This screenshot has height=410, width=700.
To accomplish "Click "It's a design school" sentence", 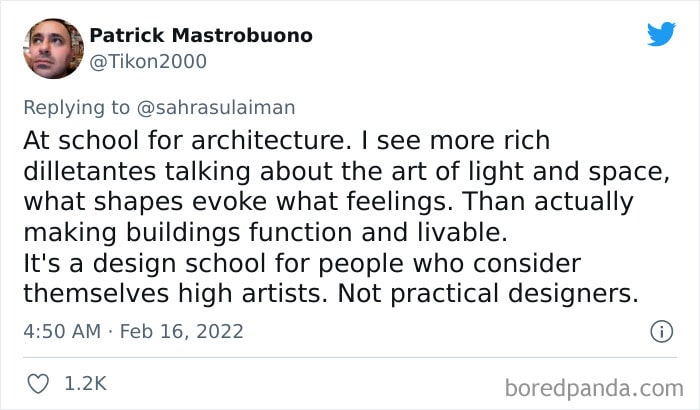I will point(145,263).
